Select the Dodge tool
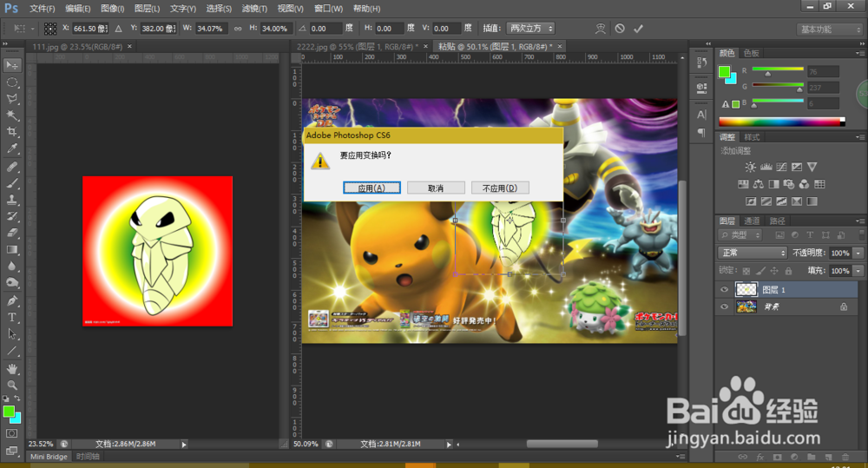The height and width of the screenshot is (468, 868). pos(11,283)
